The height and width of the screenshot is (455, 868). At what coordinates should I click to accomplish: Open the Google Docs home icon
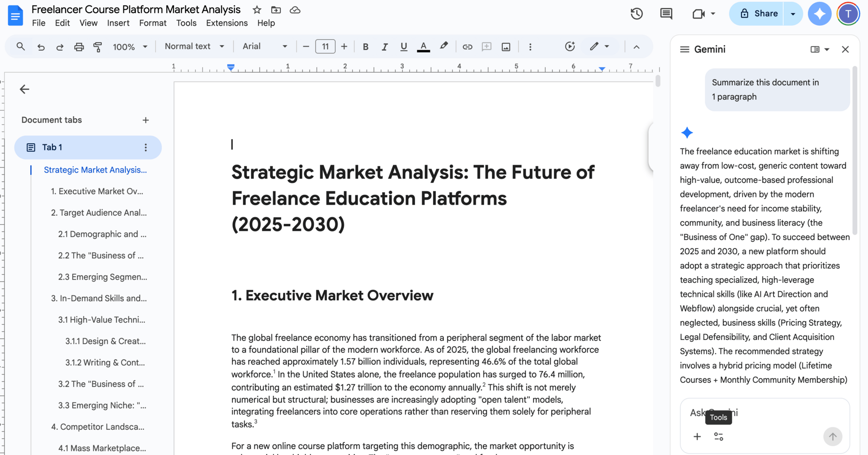click(15, 16)
